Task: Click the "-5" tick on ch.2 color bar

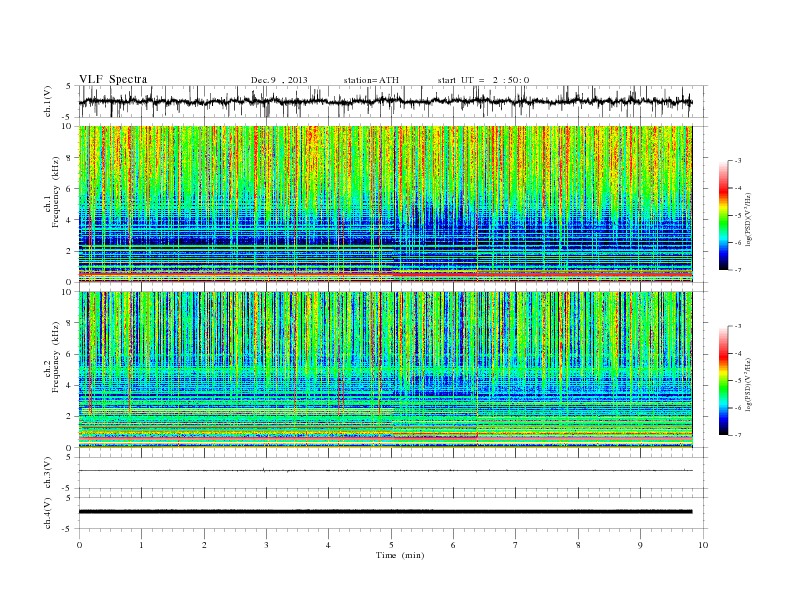Action: pyautogui.click(x=737, y=381)
